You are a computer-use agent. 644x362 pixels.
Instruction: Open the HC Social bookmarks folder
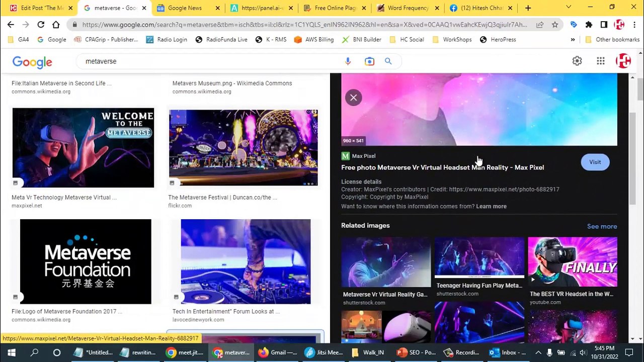[407, 40]
